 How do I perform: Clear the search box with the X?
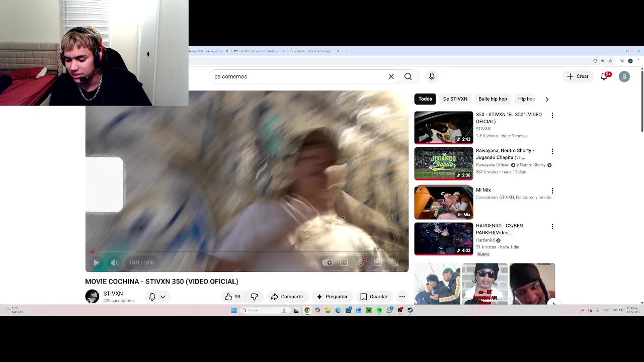[x=391, y=76]
